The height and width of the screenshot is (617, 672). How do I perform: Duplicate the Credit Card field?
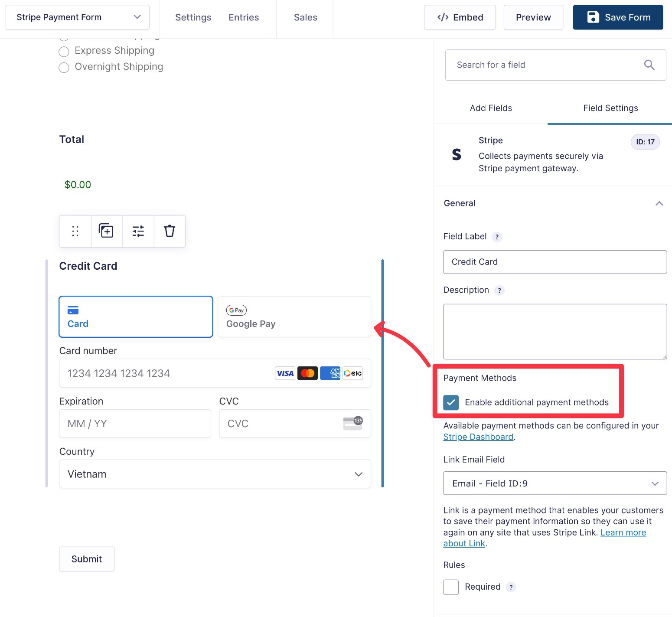[x=106, y=231]
